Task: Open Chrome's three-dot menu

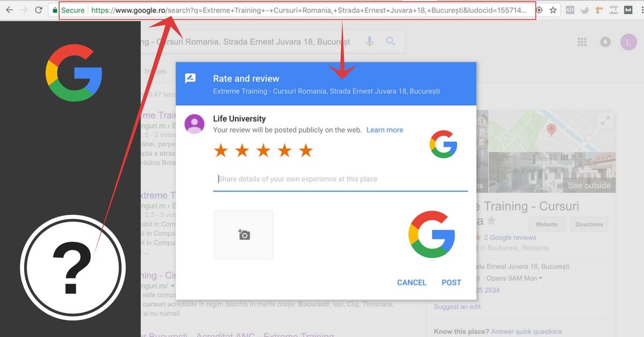Action: pos(642,9)
